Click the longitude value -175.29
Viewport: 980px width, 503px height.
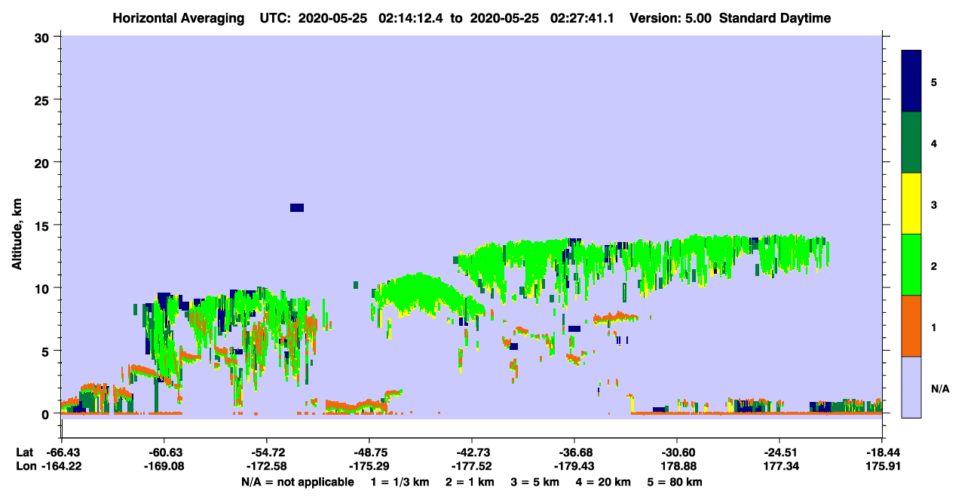(369, 467)
